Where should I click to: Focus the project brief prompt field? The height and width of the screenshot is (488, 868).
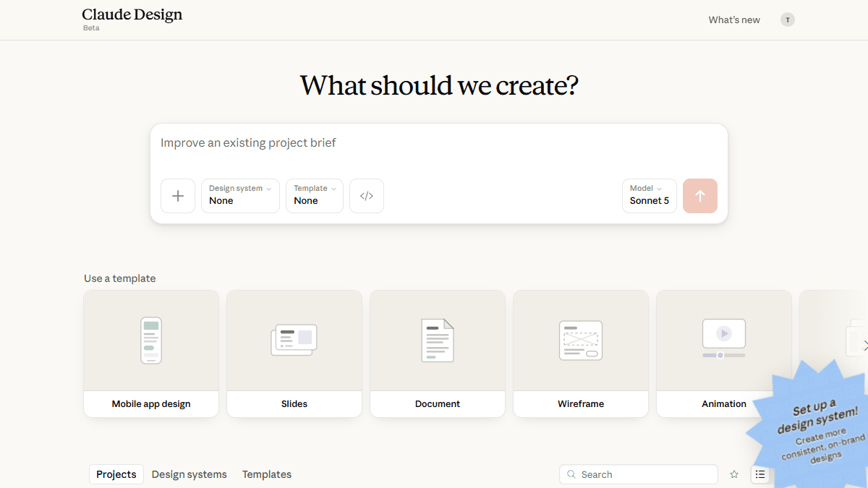[439, 143]
